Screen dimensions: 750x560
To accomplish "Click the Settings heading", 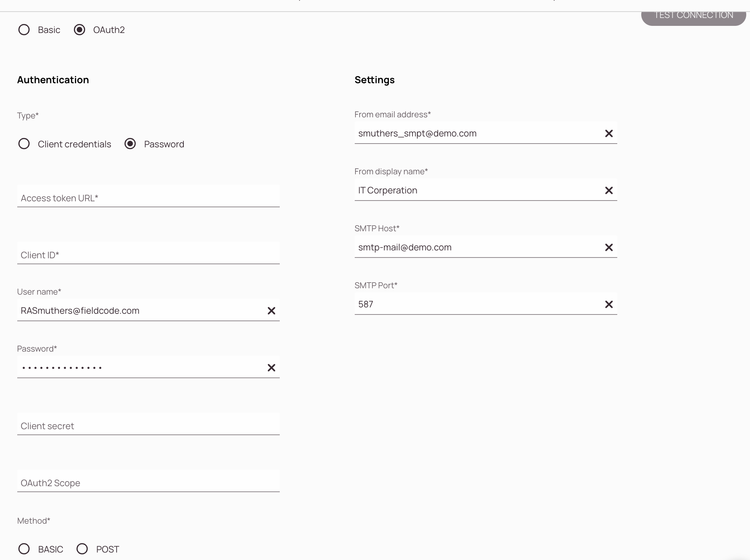I will [375, 80].
